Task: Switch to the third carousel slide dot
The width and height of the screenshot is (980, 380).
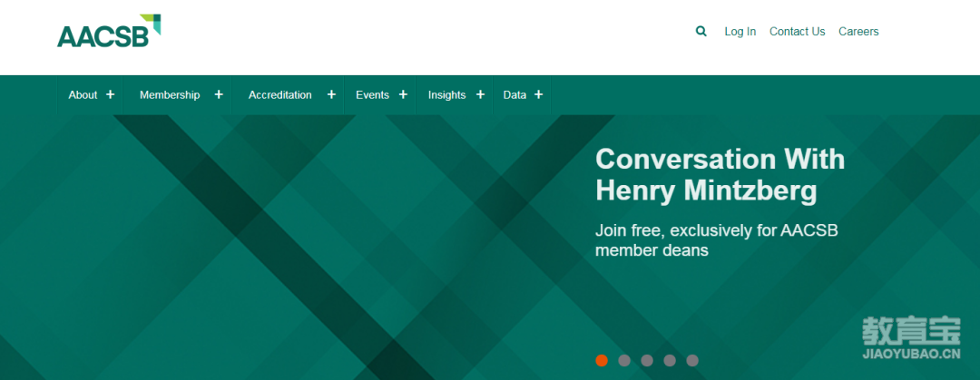Action: (647, 360)
